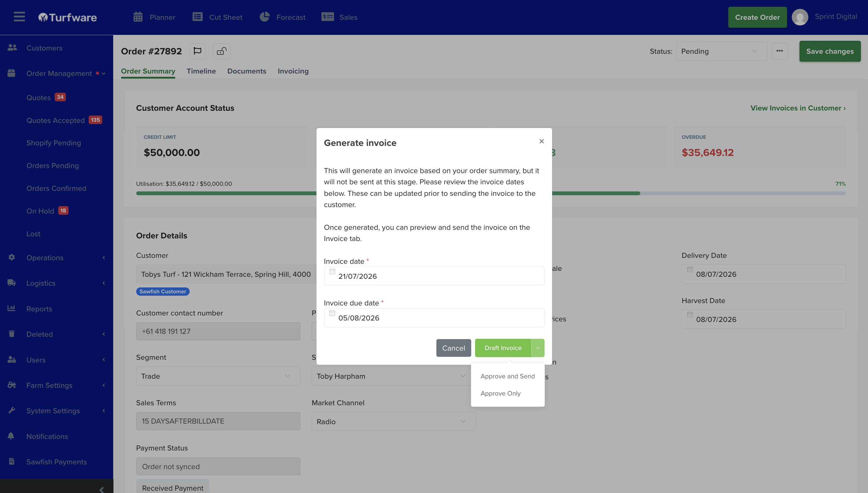The image size is (868, 493).
Task: Click the Deleted trash icon
Action: [12, 334]
